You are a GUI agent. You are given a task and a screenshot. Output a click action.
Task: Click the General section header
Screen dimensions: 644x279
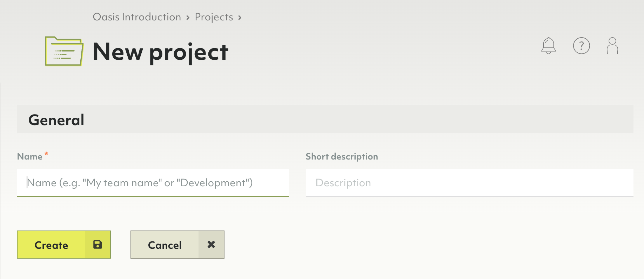tap(56, 120)
